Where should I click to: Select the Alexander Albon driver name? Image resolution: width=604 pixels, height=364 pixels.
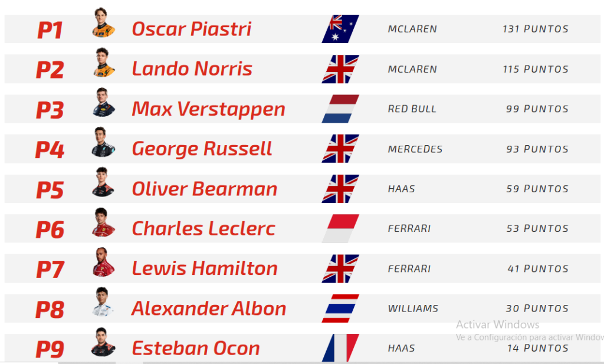pyautogui.click(x=209, y=309)
